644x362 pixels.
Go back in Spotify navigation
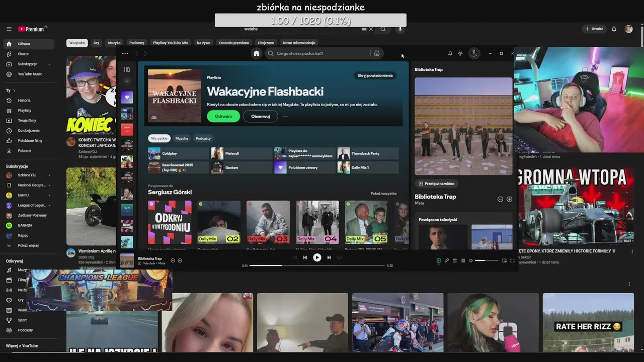coord(137,53)
